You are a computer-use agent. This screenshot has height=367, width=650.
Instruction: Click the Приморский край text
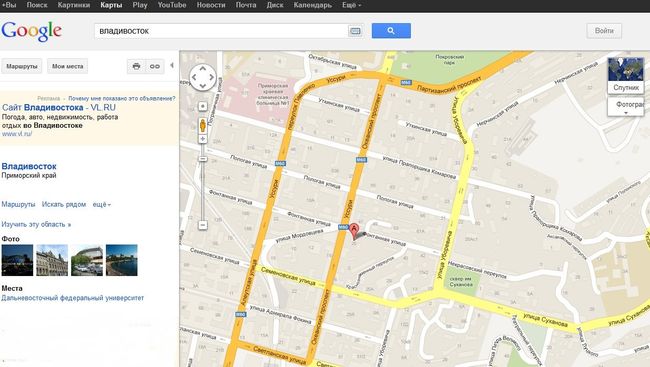point(29,175)
